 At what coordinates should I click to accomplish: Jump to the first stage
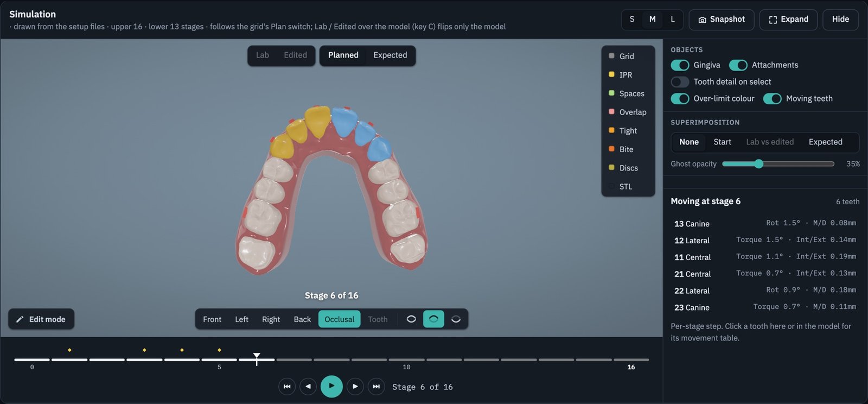[287, 387]
